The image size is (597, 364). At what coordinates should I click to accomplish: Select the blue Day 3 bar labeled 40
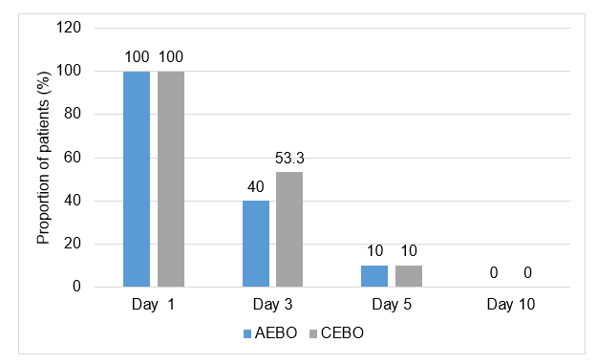256,244
